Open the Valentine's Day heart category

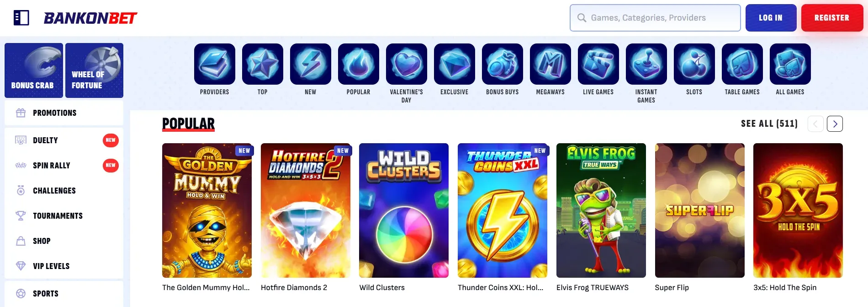407,64
